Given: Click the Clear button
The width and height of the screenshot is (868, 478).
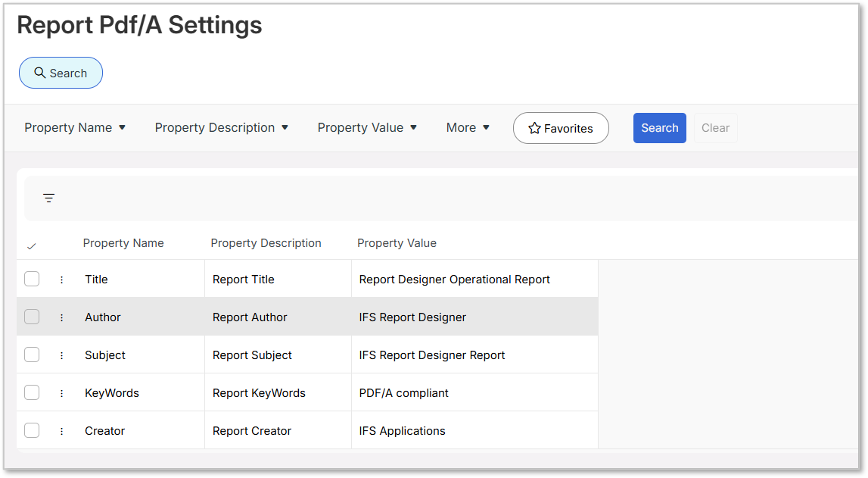Looking at the screenshot, I should pos(716,128).
